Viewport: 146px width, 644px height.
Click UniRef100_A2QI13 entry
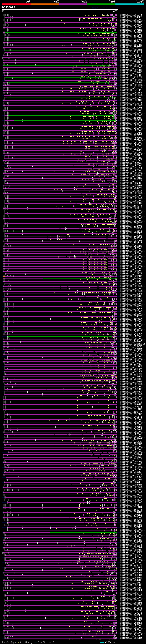point(131,191)
